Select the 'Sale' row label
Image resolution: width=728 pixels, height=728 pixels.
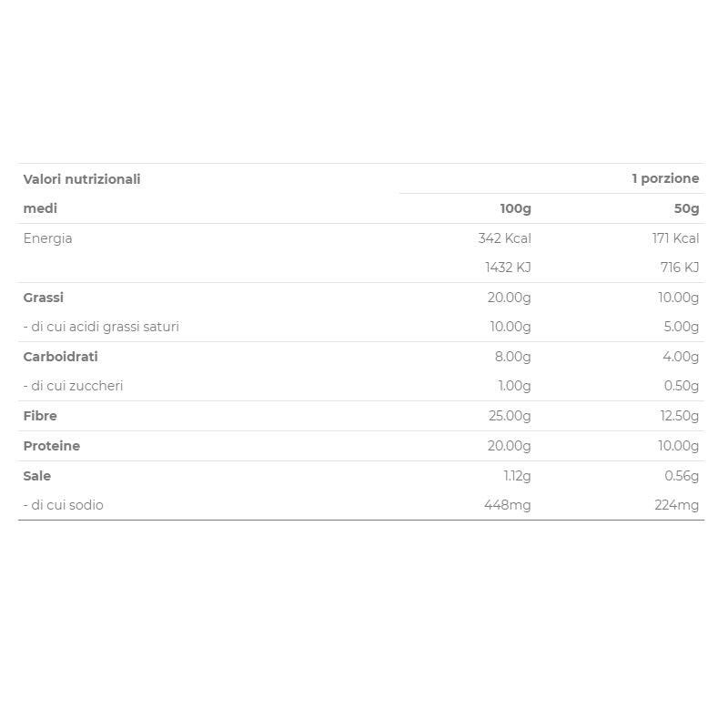(x=37, y=476)
